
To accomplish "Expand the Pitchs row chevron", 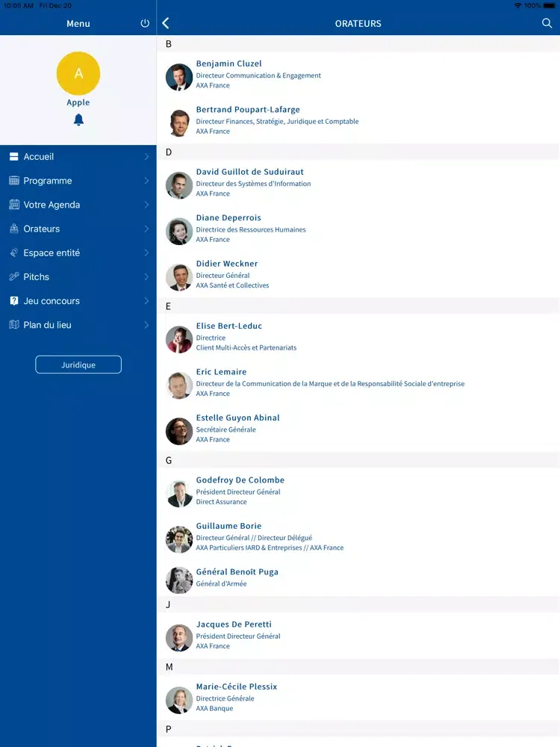I will point(146,276).
